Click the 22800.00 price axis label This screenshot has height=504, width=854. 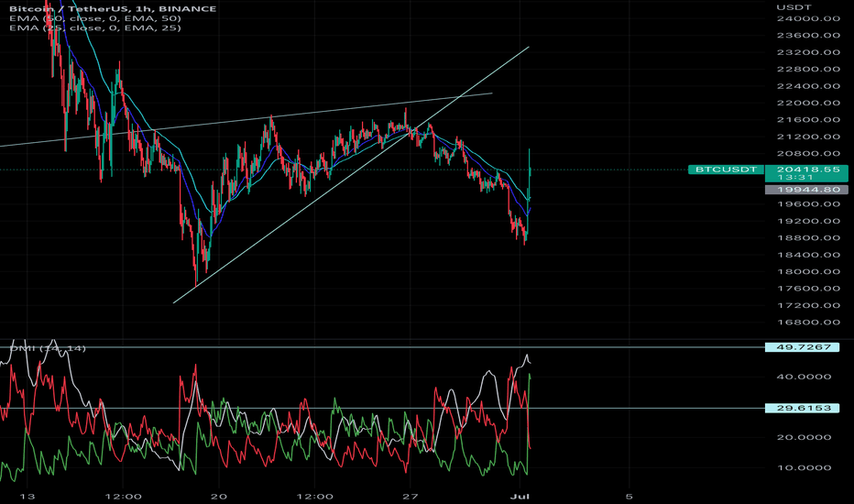click(808, 70)
